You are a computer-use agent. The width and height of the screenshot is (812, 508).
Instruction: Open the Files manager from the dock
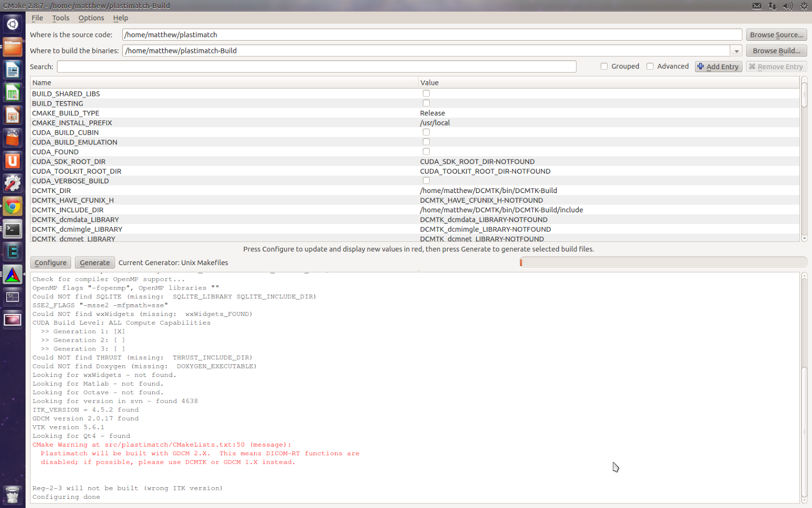[x=13, y=47]
